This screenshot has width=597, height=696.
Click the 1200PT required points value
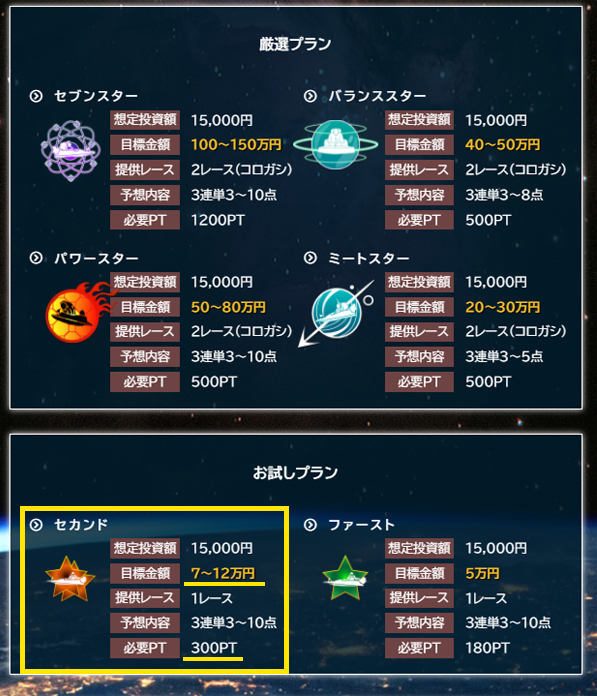[217, 220]
